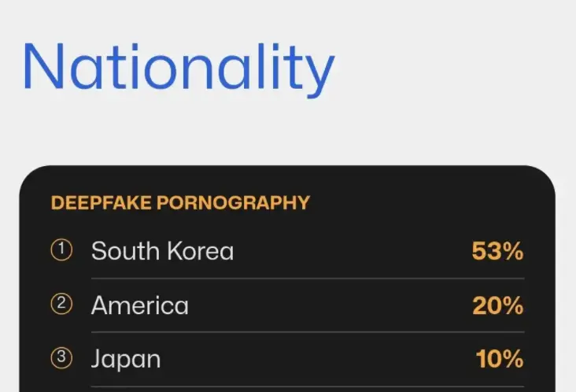This screenshot has height=392, width=576.
Task: Click the word DEEPFAKE in the card header
Action: click(x=102, y=203)
